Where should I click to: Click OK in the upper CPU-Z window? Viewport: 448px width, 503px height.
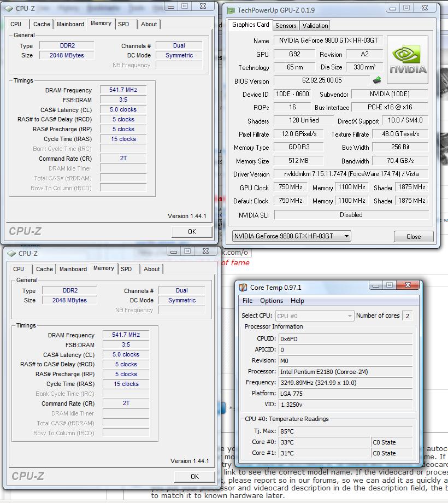[192, 232]
